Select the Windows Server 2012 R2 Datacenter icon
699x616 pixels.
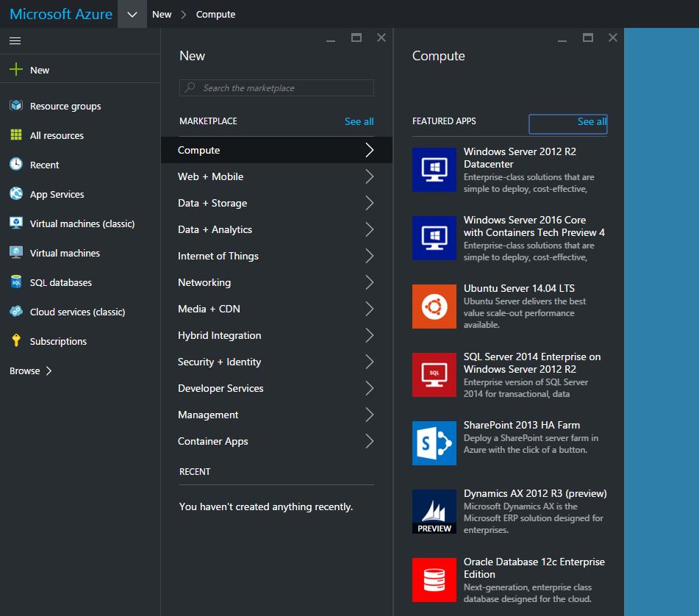tap(434, 170)
